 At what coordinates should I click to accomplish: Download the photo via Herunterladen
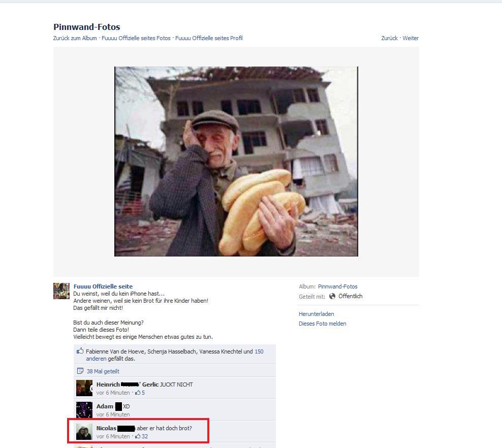coord(317,314)
